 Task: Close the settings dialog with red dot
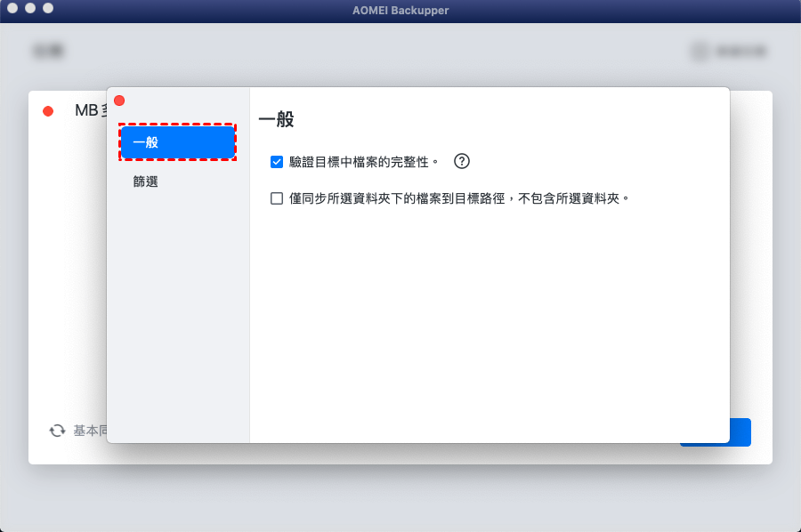(x=119, y=101)
